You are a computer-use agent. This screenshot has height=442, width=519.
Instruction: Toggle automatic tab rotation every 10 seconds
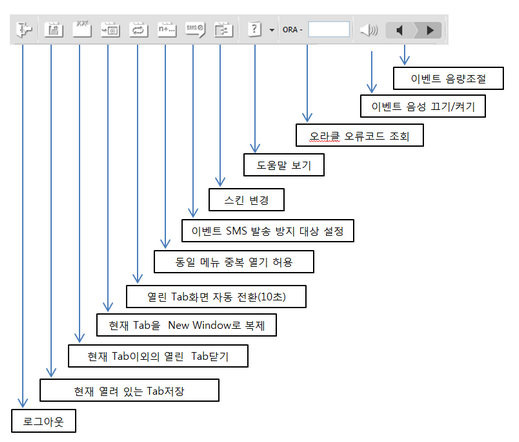click(x=139, y=30)
